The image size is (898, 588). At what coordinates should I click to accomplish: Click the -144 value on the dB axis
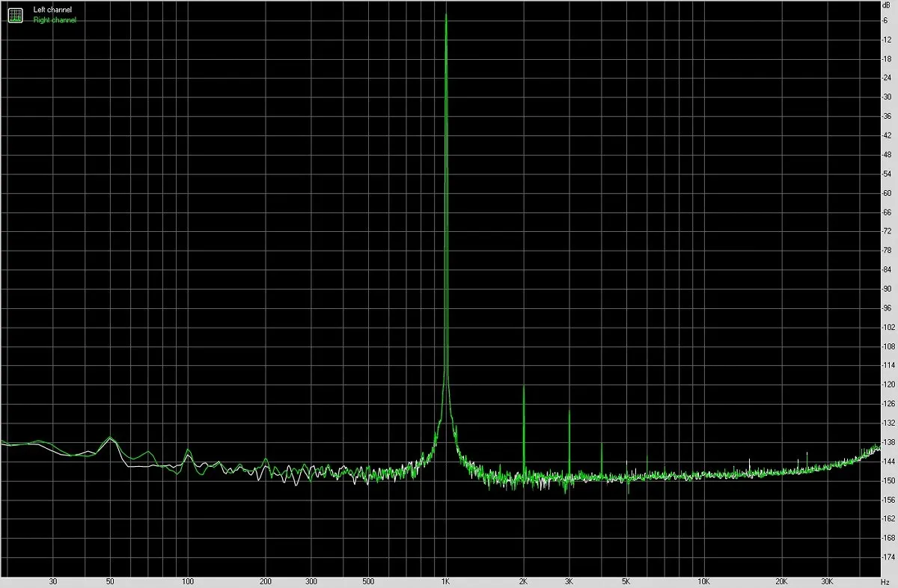pos(888,462)
